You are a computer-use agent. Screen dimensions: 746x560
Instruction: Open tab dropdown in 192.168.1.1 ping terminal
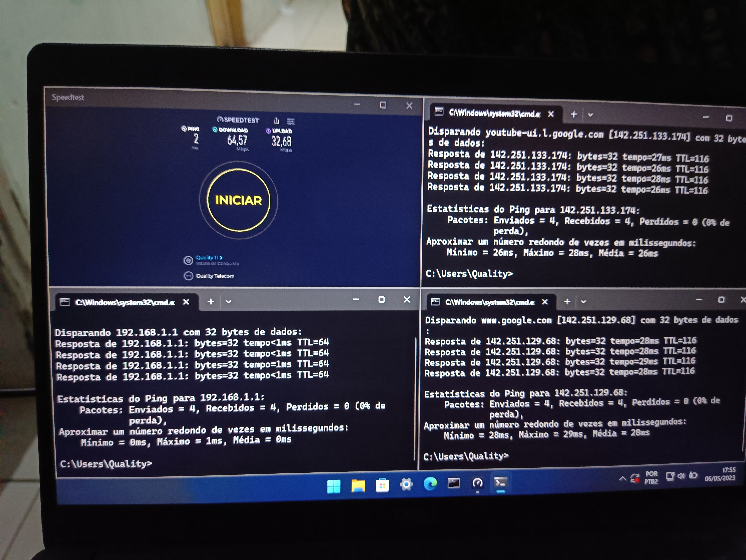click(x=229, y=301)
